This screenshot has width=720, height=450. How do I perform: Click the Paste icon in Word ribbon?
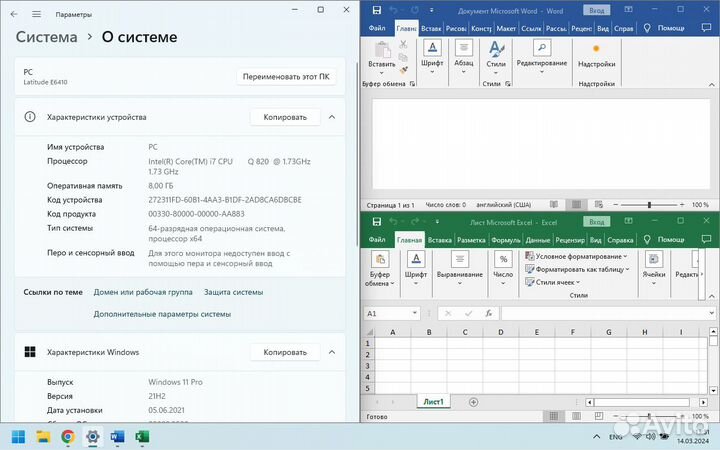coord(382,51)
